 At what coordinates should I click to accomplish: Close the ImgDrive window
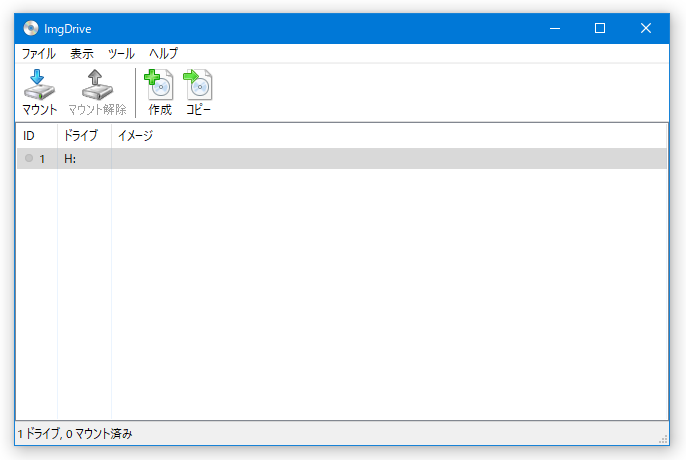(646, 28)
